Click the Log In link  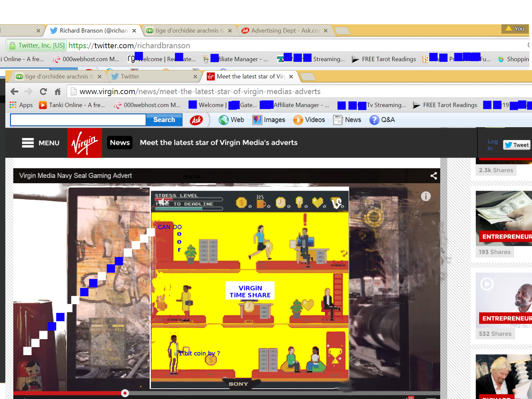point(492,145)
